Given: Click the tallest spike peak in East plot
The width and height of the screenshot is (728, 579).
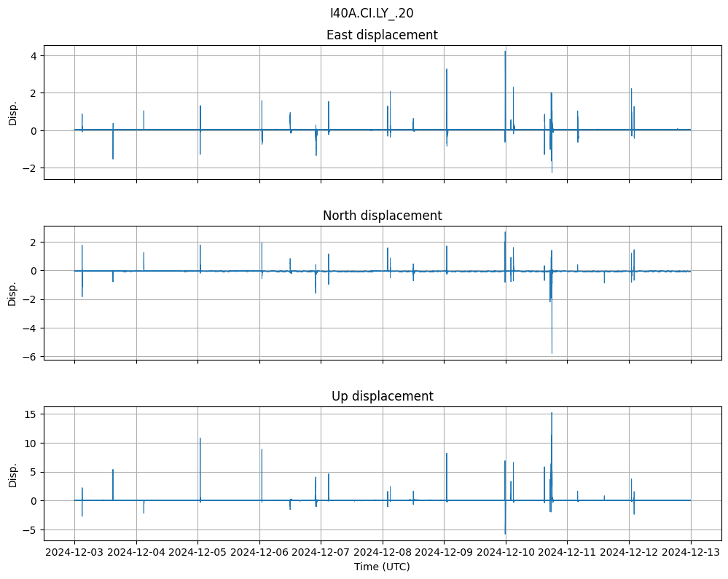Looking at the screenshot, I should (x=505, y=52).
